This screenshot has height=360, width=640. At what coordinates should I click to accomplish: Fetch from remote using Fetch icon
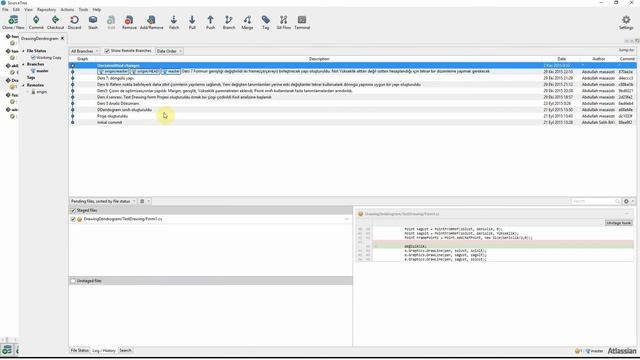click(174, 22)
